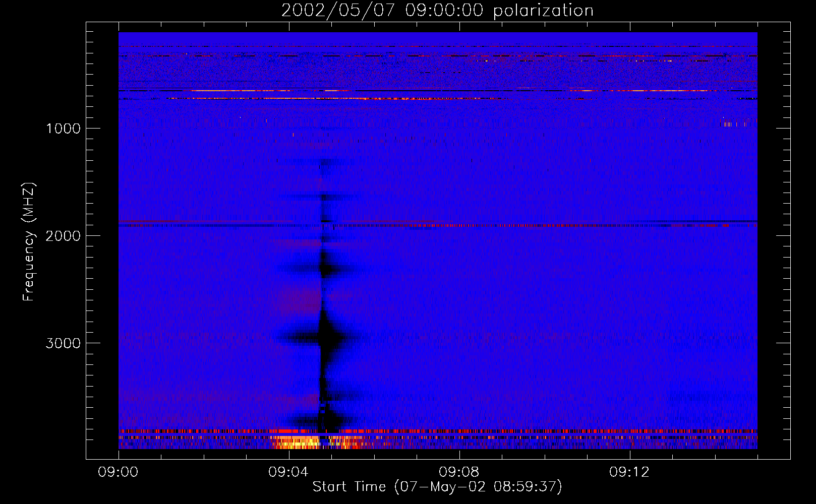Click the 09:04 time tick label
Viewport: 816px width, 504px height.
point(288,472)
